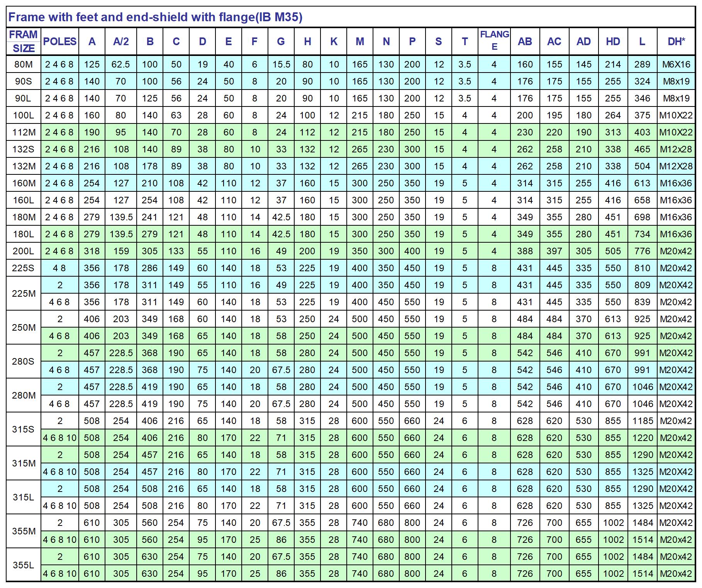Select the K column header
This screenshot has height=588, width=702.
[x=334, y=41]
